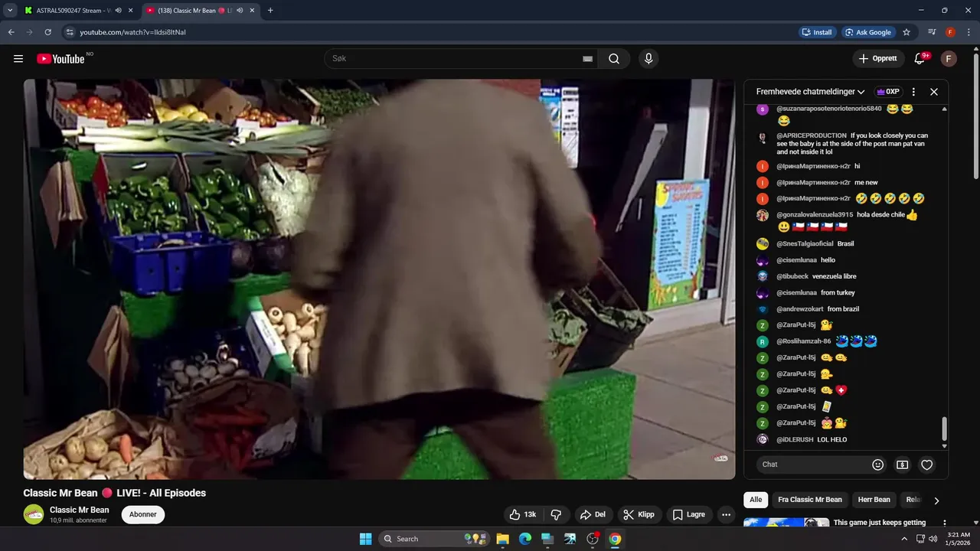Mute audio on Classic Mr Bean tab
The image size is (980, 551).
coord(240,11)
